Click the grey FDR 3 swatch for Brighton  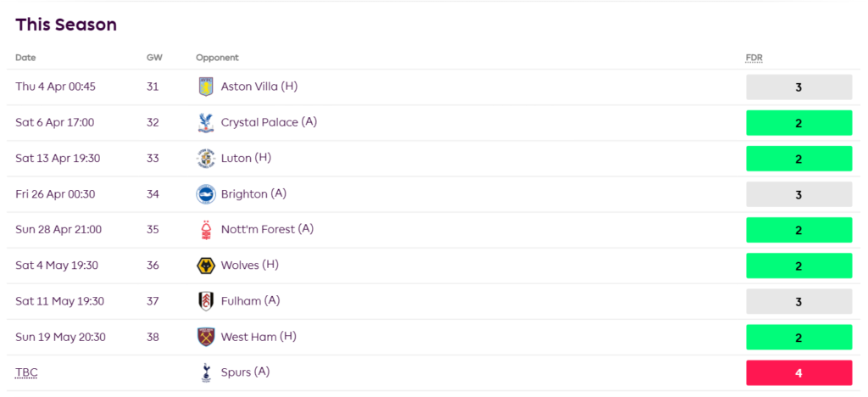(x=798, y=193)
